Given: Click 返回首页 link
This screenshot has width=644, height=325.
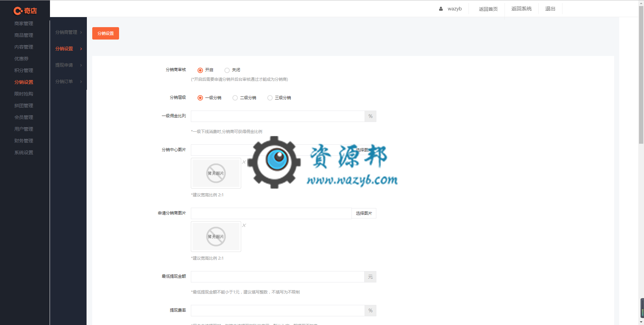Looking at the screenshot, I should [x=488, y=9].
